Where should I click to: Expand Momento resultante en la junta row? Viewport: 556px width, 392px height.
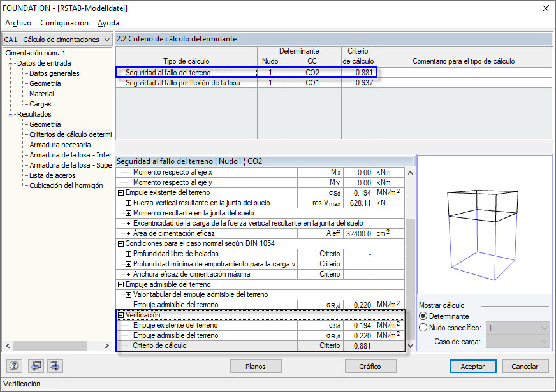[x=128, y=214]
